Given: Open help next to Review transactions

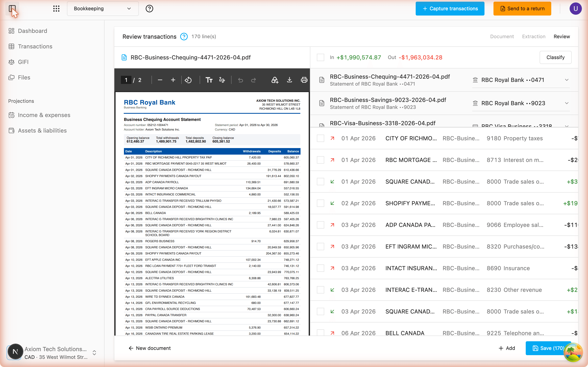Looking at the screenshot, I should tap(184, 37).
